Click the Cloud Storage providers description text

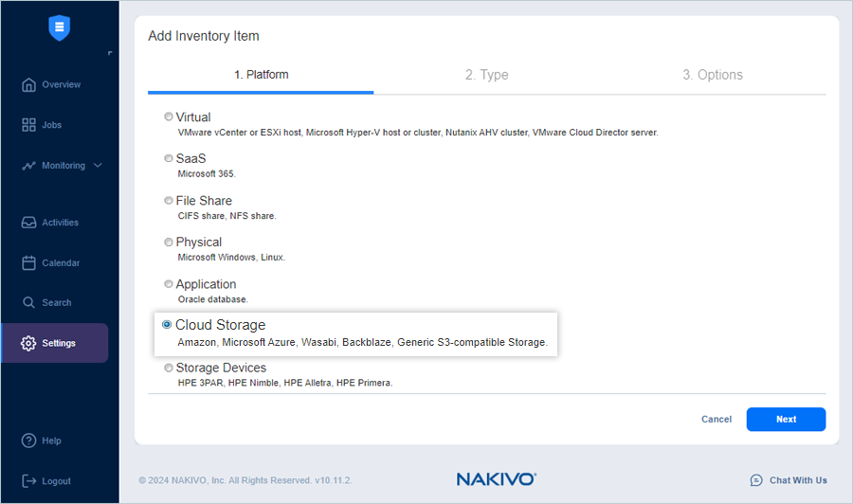[x=362, y=343]
